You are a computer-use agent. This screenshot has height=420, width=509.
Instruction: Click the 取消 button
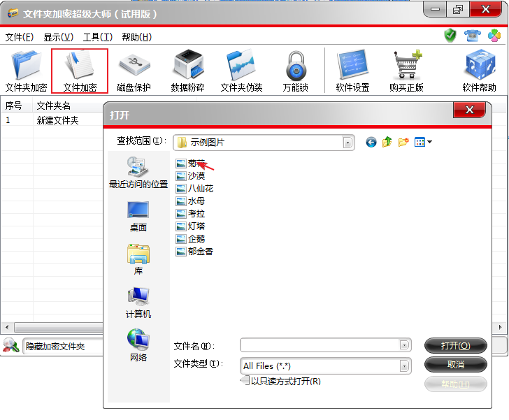coord(455,365)
